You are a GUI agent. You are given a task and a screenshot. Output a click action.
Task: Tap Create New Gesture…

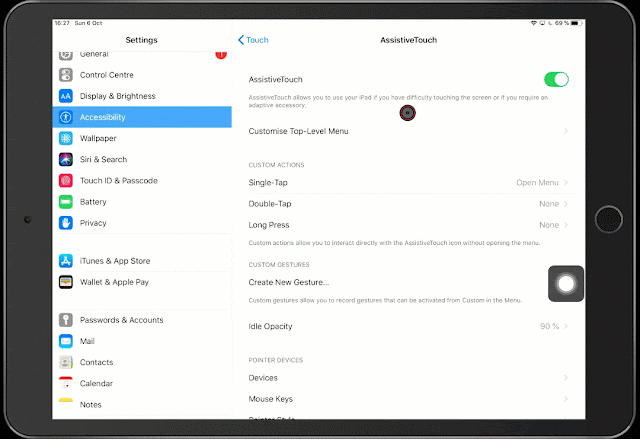click(x=289, y=282)
